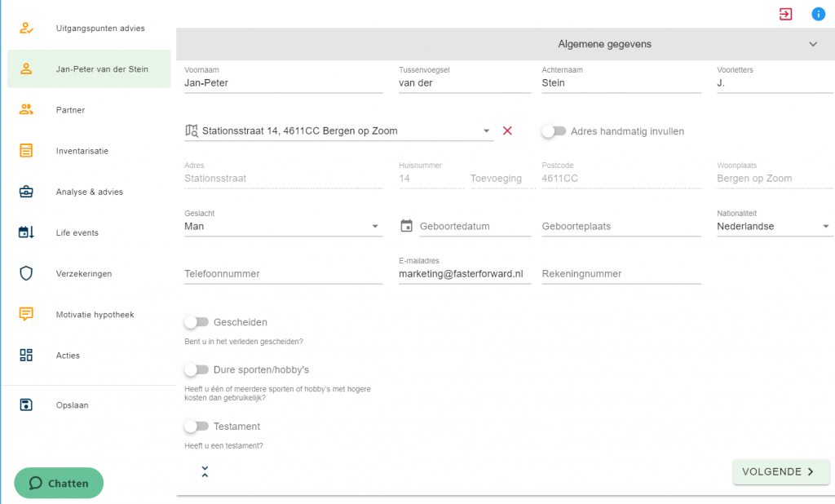Open Life events in sidebar
835x504 pixels.
pyautogui.click(x=89, y=232)
